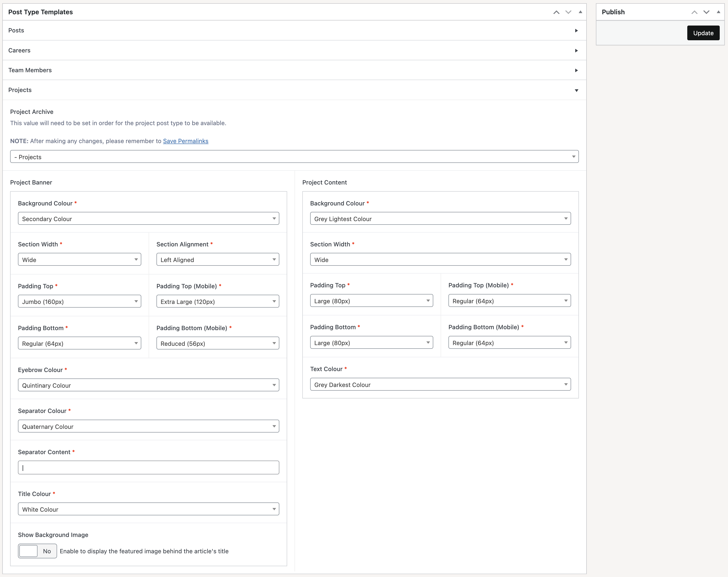Screen dimensions: 728x577
Task: Open Project Banner Background Colour dropdown
Action: click(x=148, y=219)
